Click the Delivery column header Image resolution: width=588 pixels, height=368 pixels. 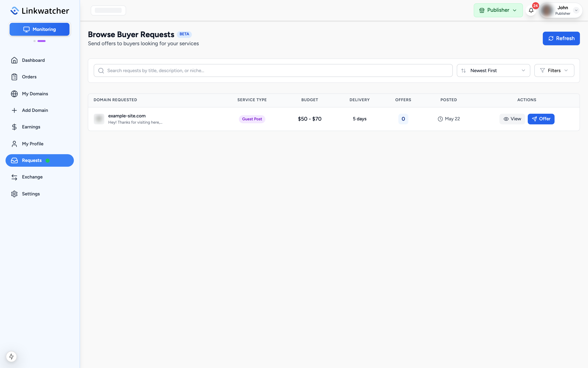point(360,100)
